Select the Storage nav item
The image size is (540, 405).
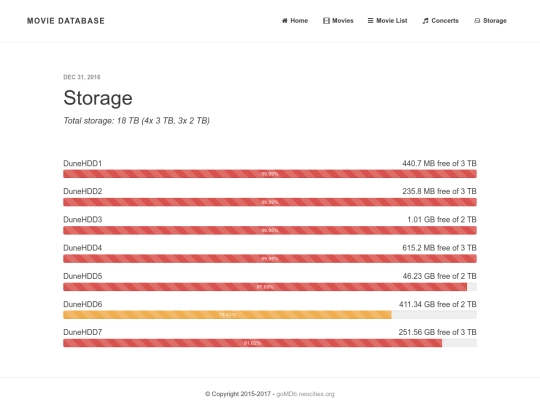coord(490,21)
